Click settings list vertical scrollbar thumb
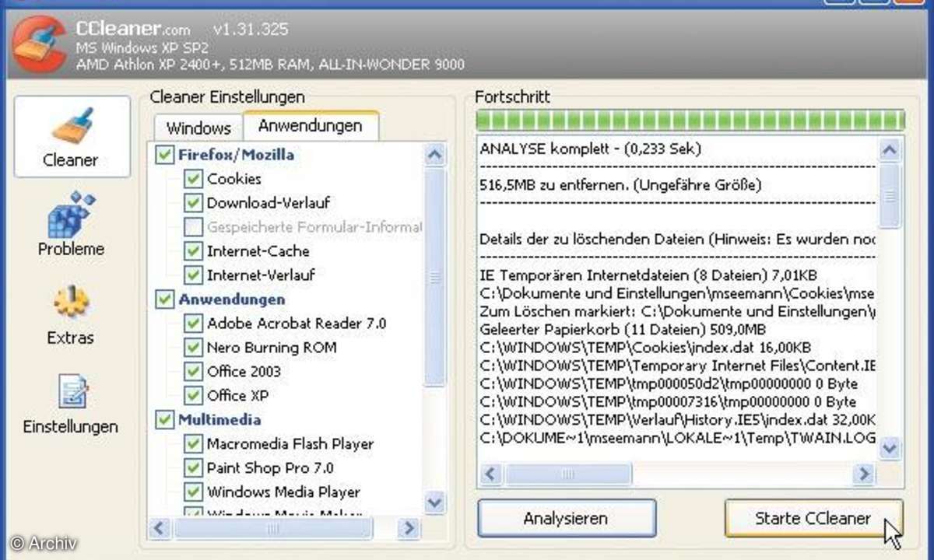Screen dimensions: 934x560 435,276
